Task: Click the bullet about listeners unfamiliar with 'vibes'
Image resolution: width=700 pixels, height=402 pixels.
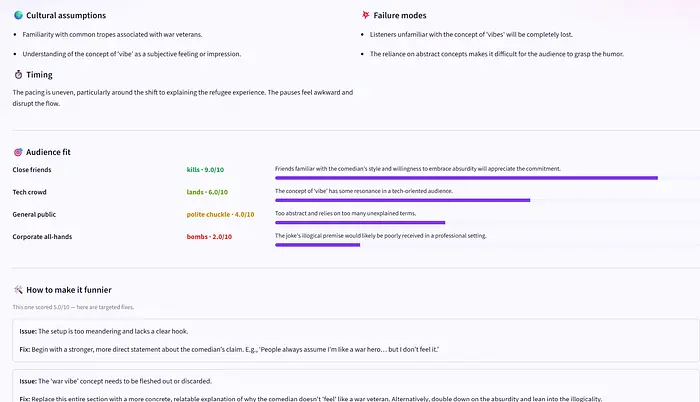Action: click(471, 34)
